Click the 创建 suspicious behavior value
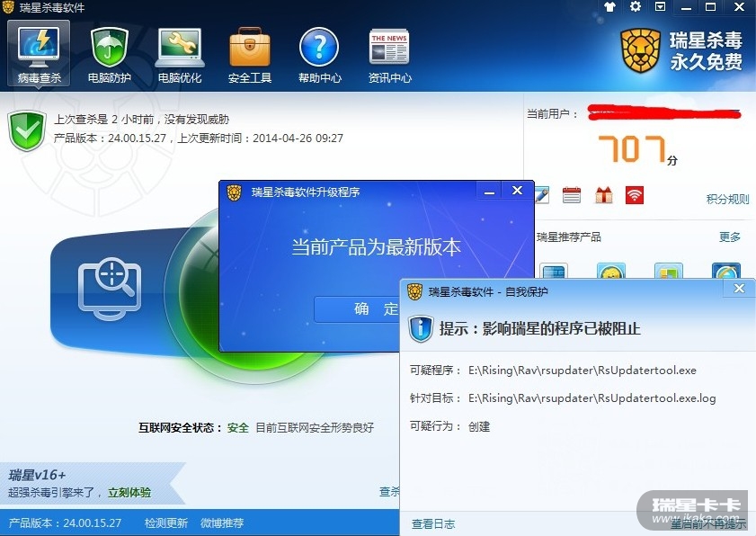This screenshot has height=536, width=756. 479,426
